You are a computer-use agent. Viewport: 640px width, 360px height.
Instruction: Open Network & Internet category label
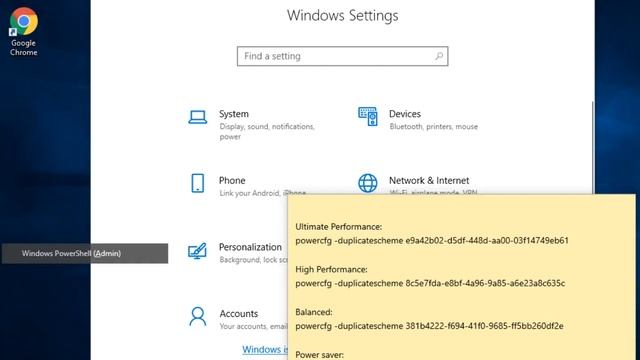pyautogui.click(x=429, y=180)
